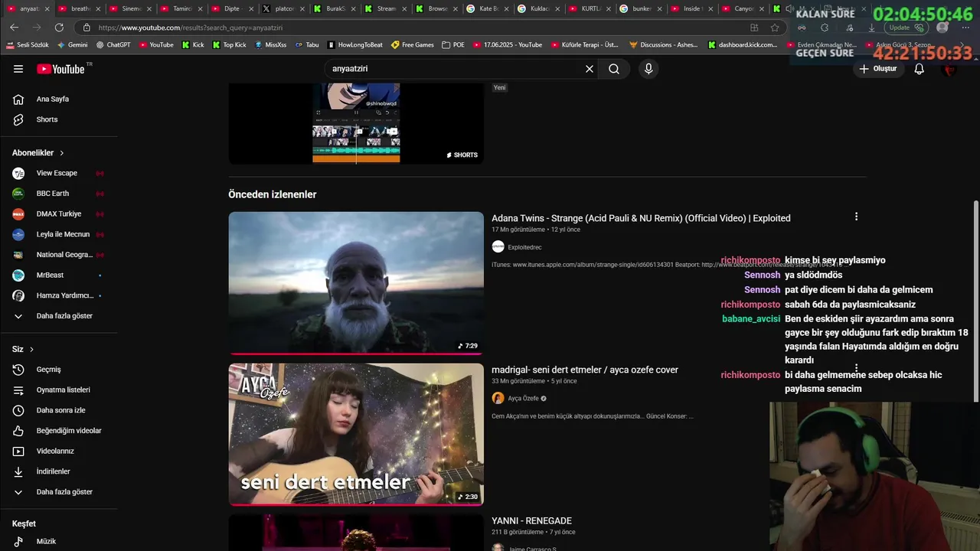Open ChatGPT bookmark
The height and width of the screenshot is (551, 980).
(x=113, y=44)
